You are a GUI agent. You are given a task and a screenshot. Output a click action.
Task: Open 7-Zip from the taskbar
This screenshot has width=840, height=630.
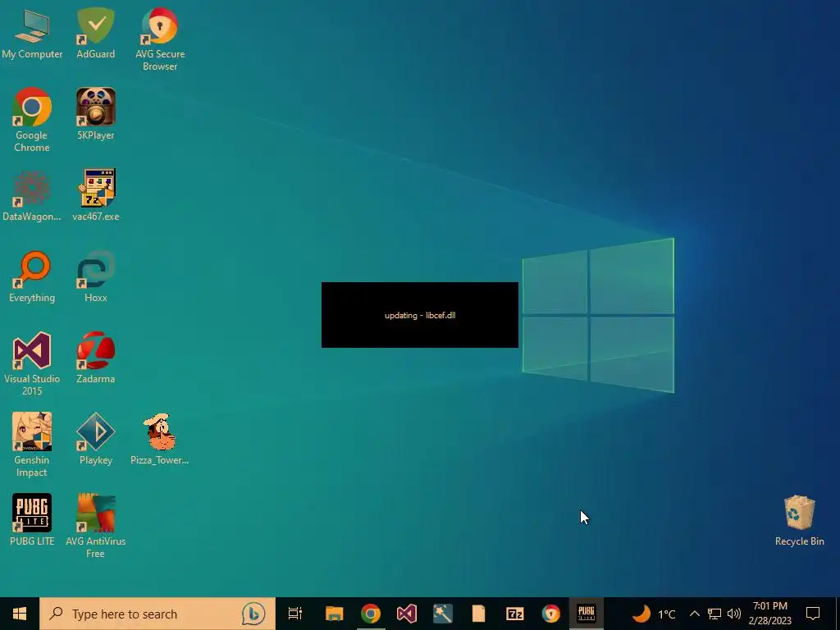click(x=515, y=614)
